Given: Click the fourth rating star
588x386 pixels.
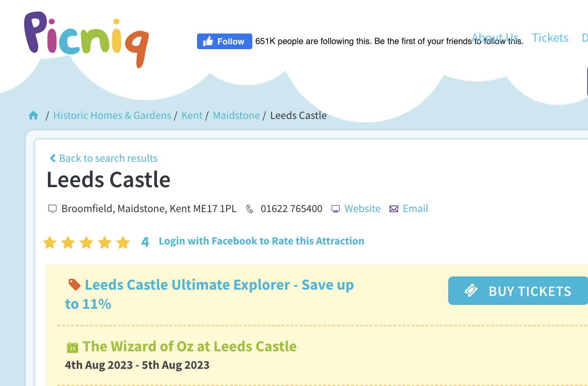Looking at the screenshot, I should pos(105,243).
